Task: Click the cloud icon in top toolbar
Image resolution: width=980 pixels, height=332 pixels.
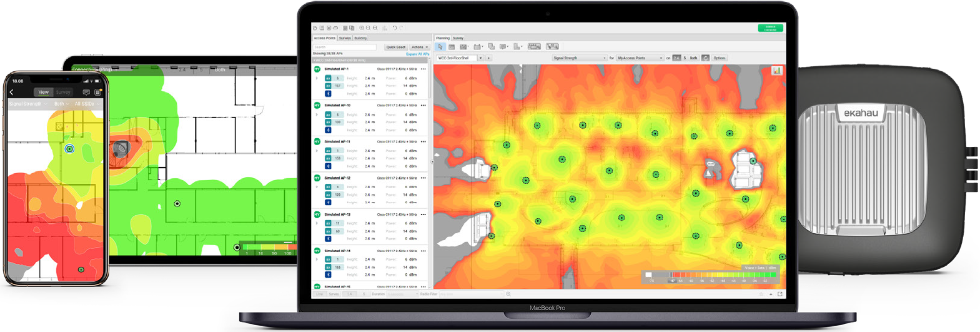Action: point(335,28)
